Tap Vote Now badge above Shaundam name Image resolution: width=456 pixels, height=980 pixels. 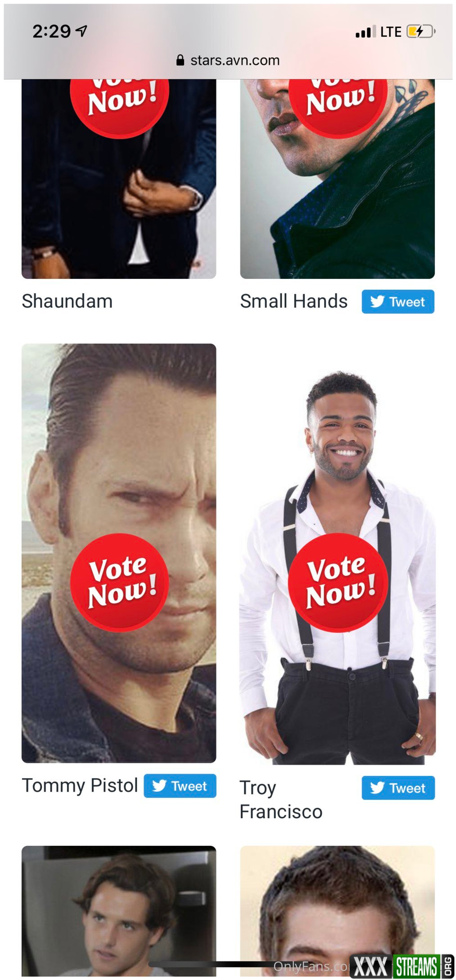tap(120, 108)
